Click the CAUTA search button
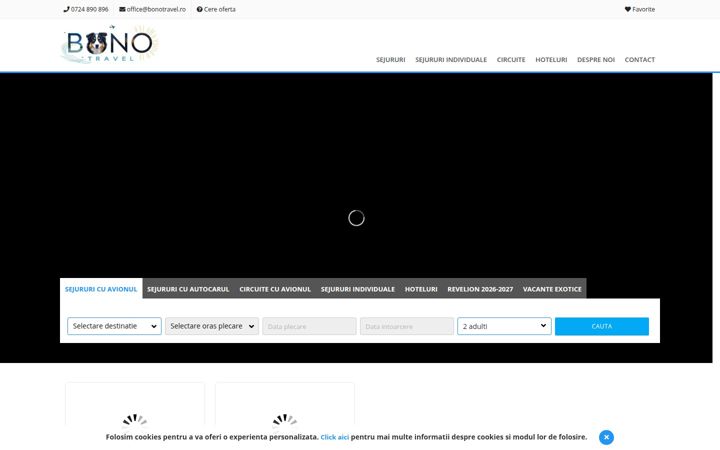 pos(602,326)
